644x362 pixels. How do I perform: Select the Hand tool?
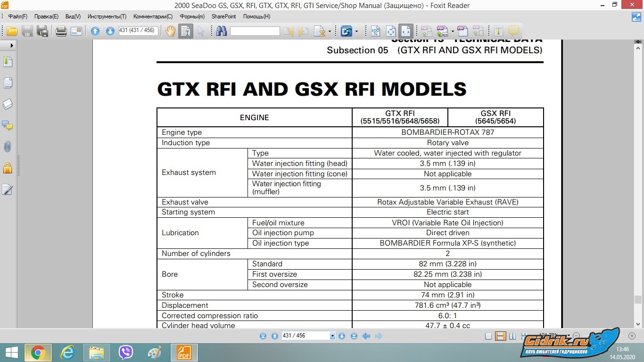tap(170, 32)
